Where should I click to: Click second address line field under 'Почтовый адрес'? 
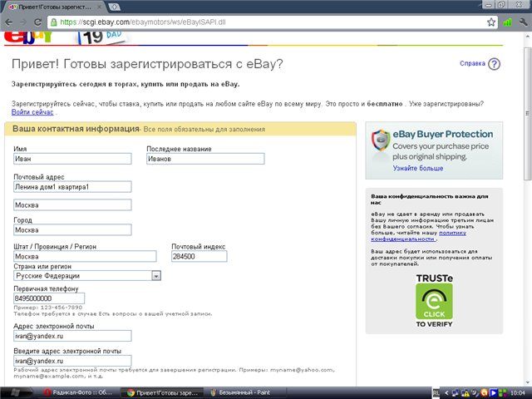point(72,205)
